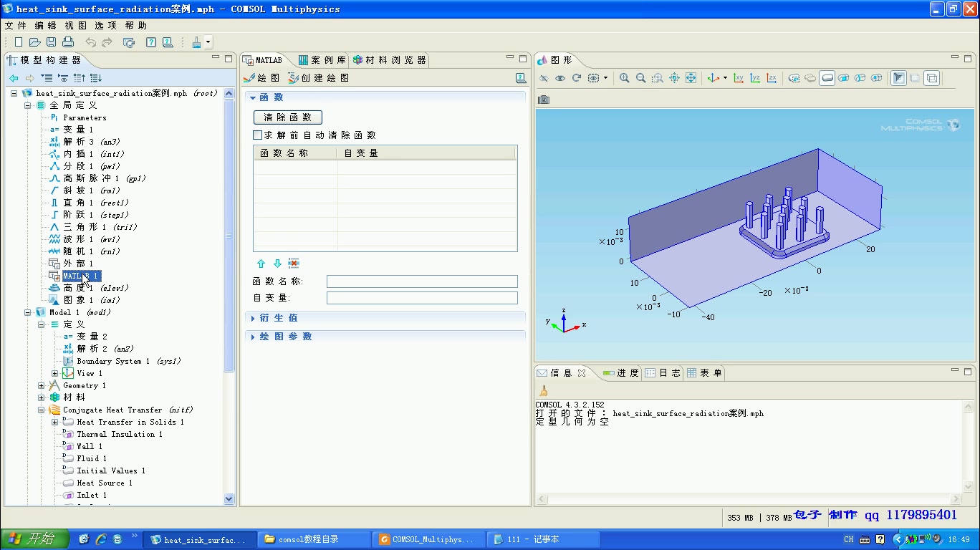The width and height of the screenshot is (980, 550).
Task: Click the move up arrow icon
Action: pos(261,264)
